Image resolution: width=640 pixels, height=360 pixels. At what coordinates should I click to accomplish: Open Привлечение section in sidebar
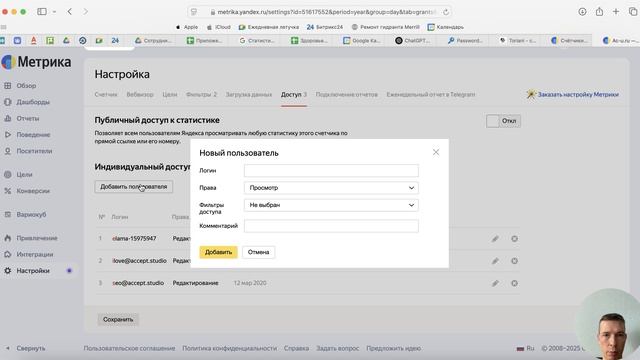click(37, 238)
